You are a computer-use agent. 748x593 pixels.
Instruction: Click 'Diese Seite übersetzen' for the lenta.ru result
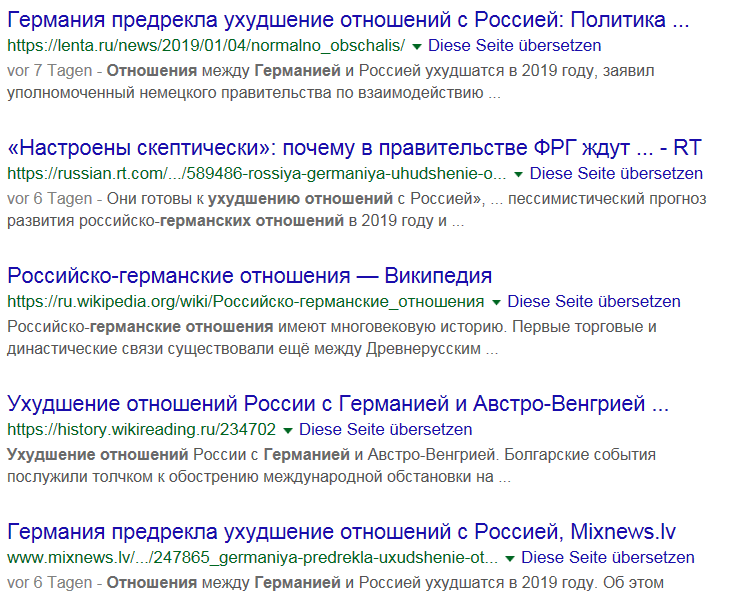pyautogui.click(x=514, y=46)
